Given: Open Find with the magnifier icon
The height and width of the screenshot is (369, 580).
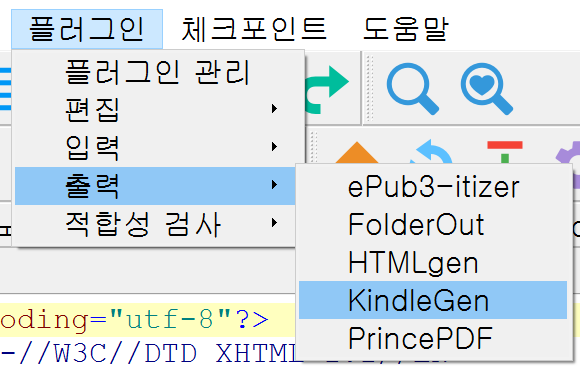Looking at the screenshot, I should click(412, 89).
